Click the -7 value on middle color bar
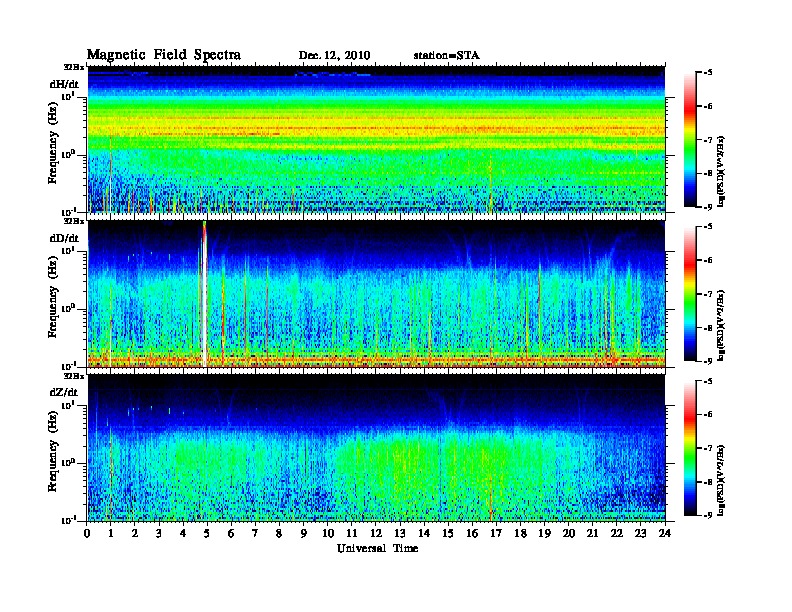The height and width of the screenshot is (612, 792). 708,294
